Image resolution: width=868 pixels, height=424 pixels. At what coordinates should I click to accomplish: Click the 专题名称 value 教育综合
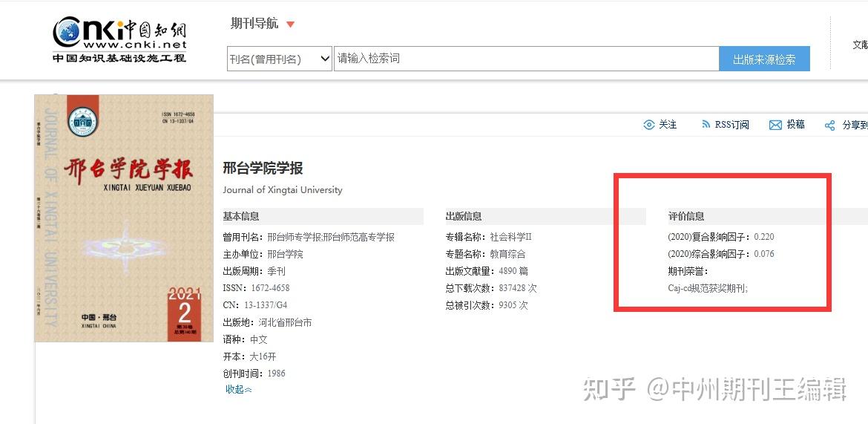pyautogui.click(x=507, y=255)
